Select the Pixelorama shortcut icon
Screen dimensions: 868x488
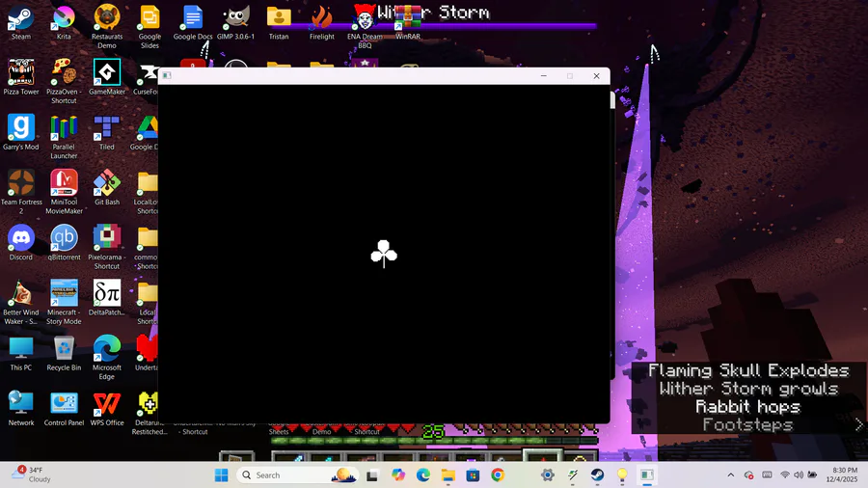(107, 247)
